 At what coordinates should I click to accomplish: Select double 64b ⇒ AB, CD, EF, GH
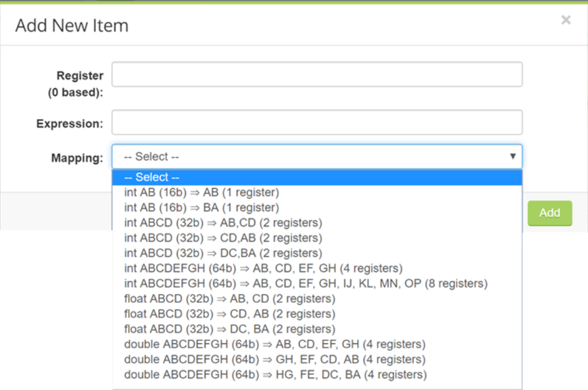point(274,345)
